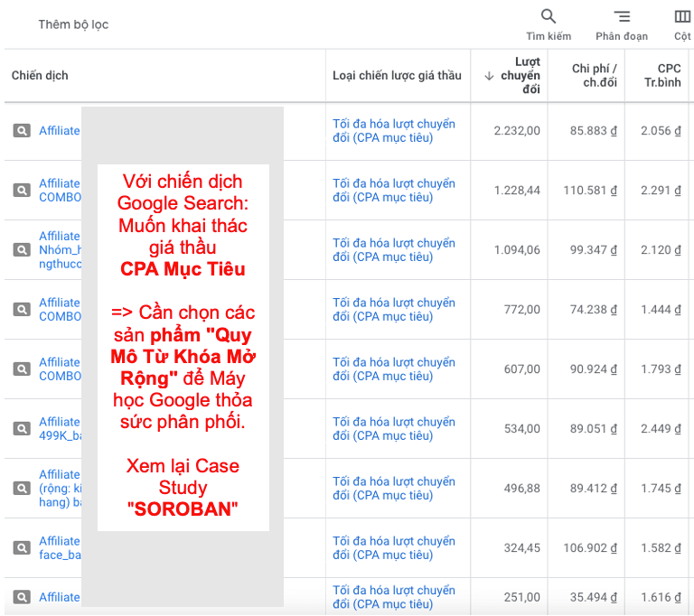Click the CPC Tr.bình column header

[662, 76]
